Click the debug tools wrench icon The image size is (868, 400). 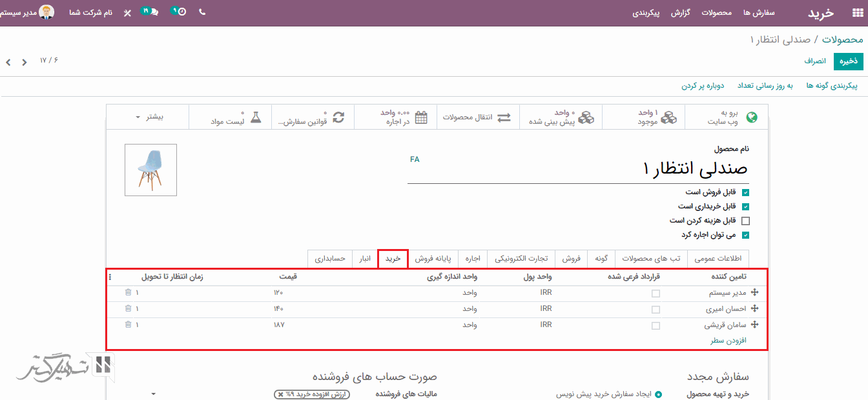pos(127,13)
